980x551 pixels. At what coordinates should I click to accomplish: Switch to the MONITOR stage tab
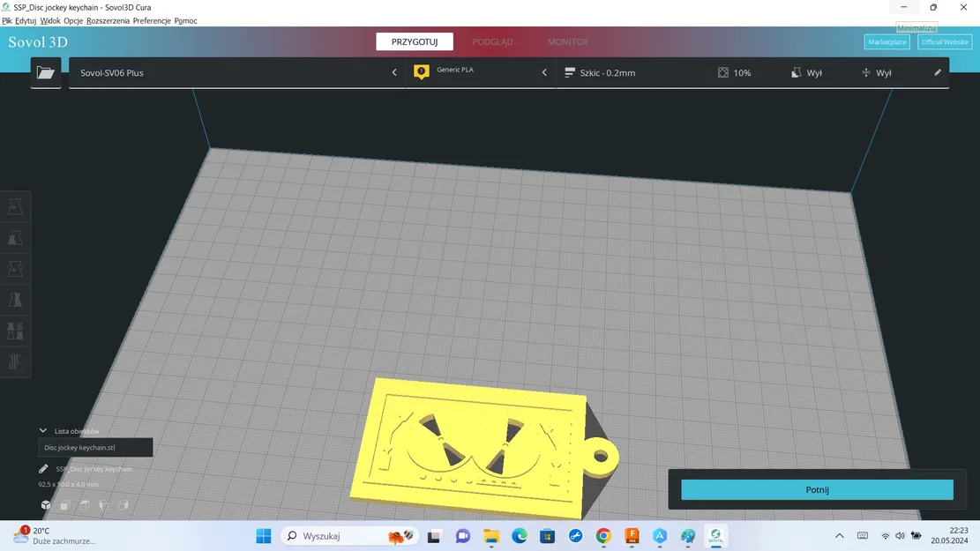pyautogui.click(x=567, y=41)
